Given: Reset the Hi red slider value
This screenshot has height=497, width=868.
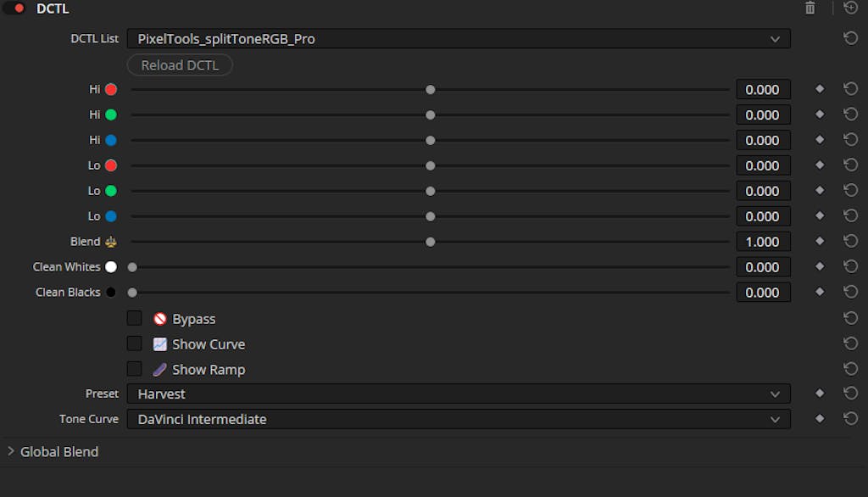Looking at the screenshot, I should 850,89.
